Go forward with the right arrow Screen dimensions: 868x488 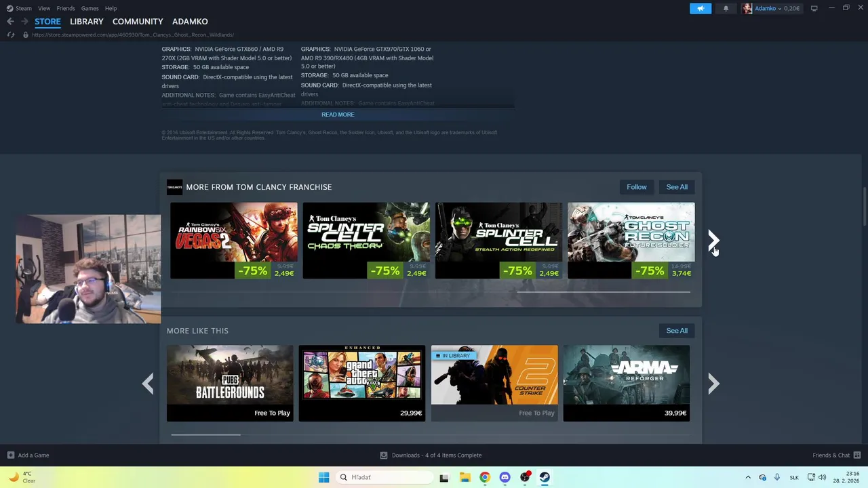click(x=24, y=22)
